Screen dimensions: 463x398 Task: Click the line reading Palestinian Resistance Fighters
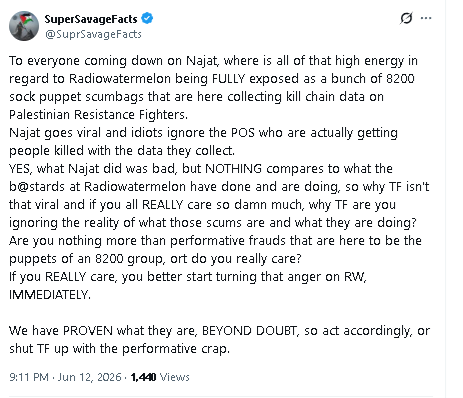coord(98,115)
